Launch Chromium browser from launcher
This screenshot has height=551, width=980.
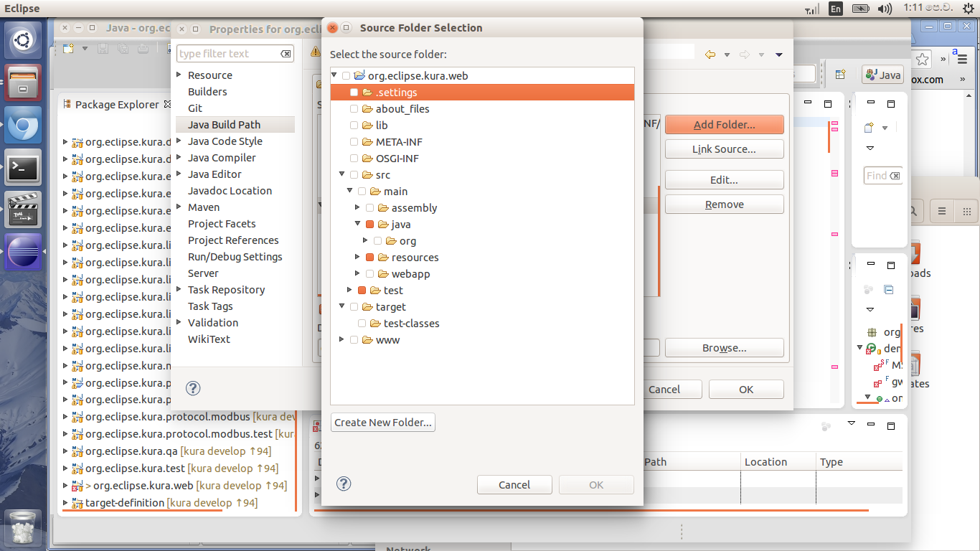(23, 126)
